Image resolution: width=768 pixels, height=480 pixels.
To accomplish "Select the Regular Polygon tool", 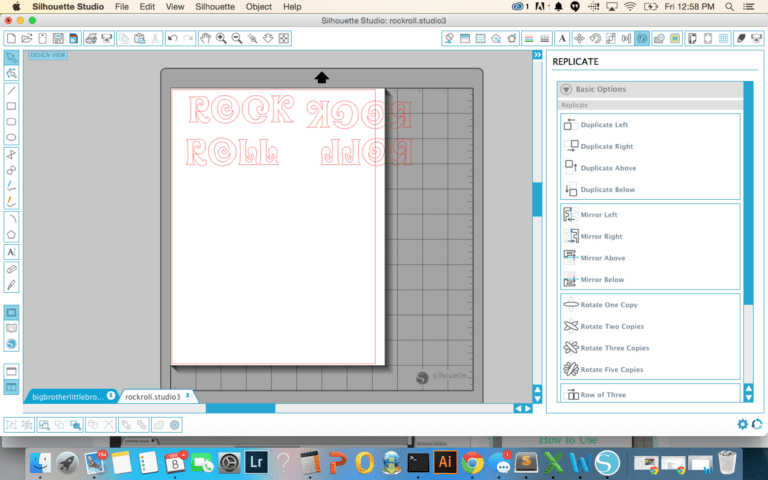I will point(11,234).
